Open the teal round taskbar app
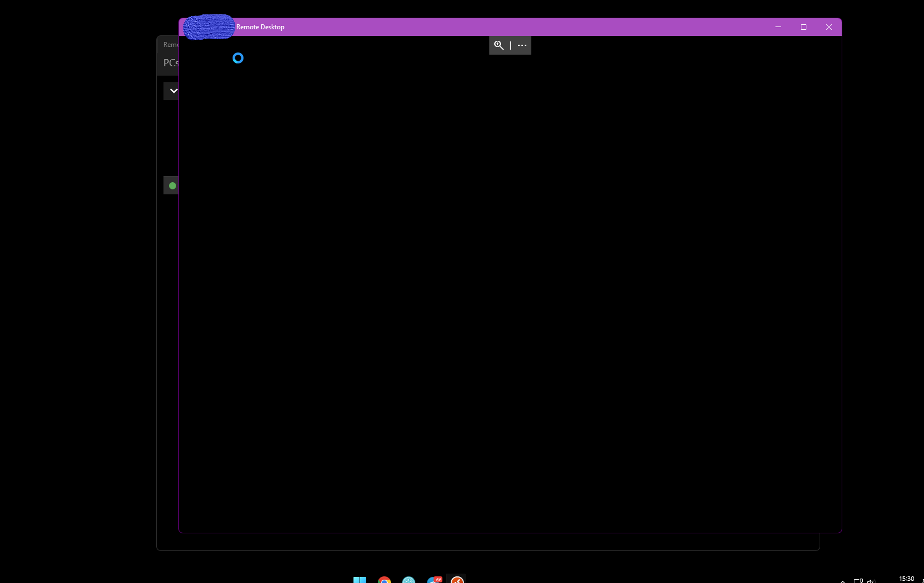The width and height of the screenshot is (924, 583). [409, 580]
